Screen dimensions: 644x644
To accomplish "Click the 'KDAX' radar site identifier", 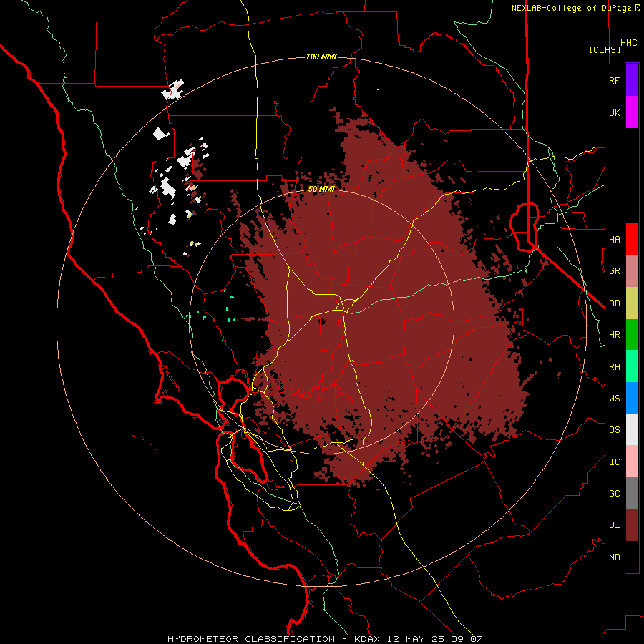I will [367, 639].
